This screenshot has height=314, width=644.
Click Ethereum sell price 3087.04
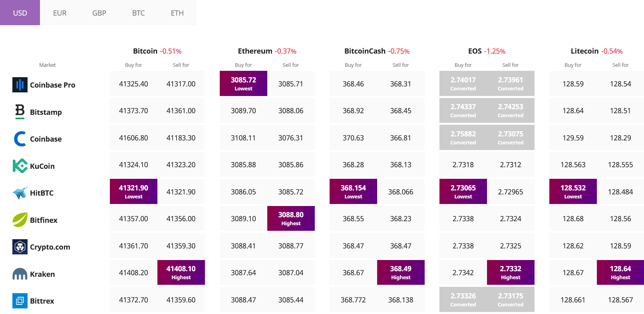pyautogui.click(x=291, y=272)
